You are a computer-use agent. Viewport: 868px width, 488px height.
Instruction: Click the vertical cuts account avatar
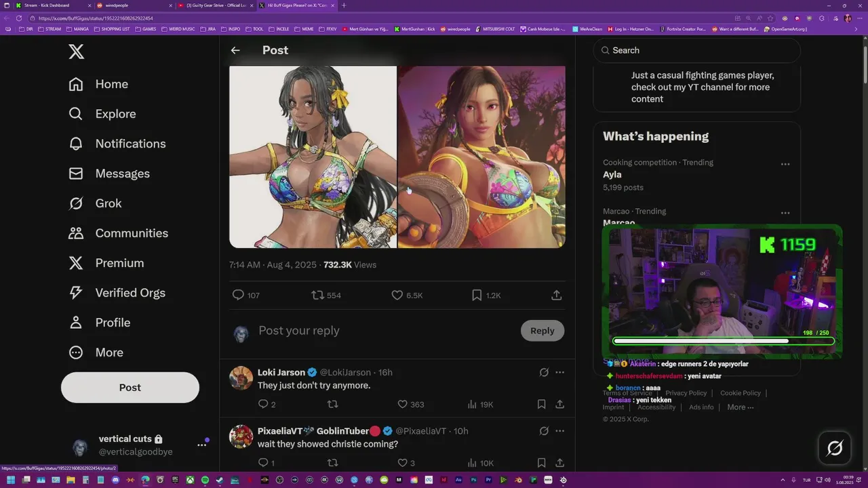(x=80, y=447)
